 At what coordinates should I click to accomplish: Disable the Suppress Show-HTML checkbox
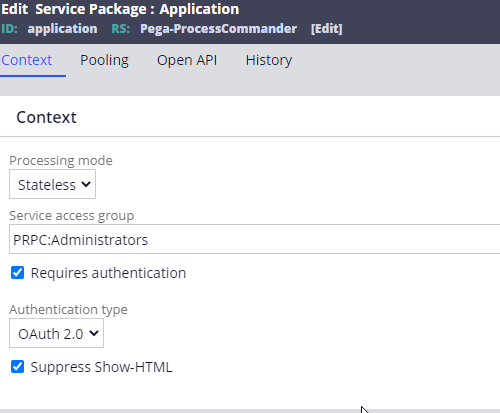point(17,367)
